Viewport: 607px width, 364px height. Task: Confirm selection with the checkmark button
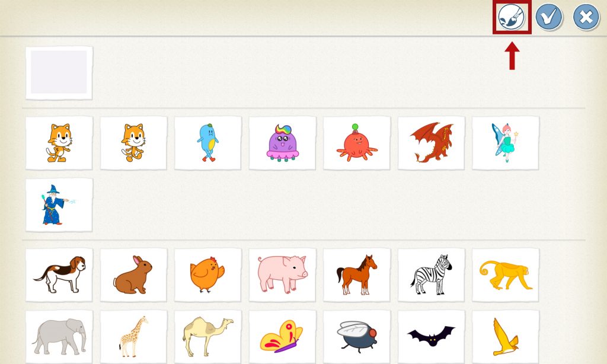tap(548, 17)
